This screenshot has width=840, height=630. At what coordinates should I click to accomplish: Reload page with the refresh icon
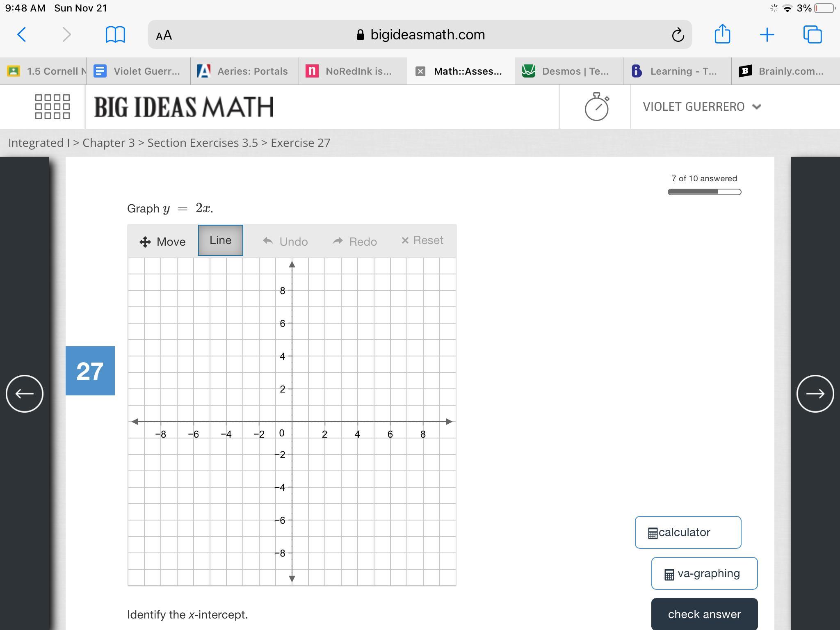click(678, 35)
